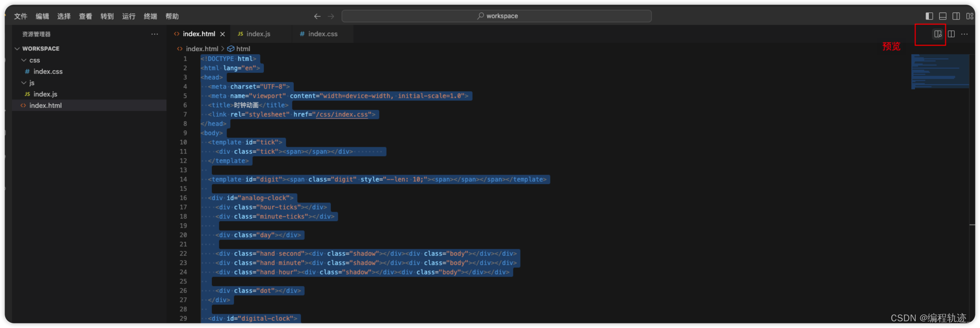Click the hand second class on line 22
The height and width of the screenshot is (328, 980).
[x=280, y=254]
